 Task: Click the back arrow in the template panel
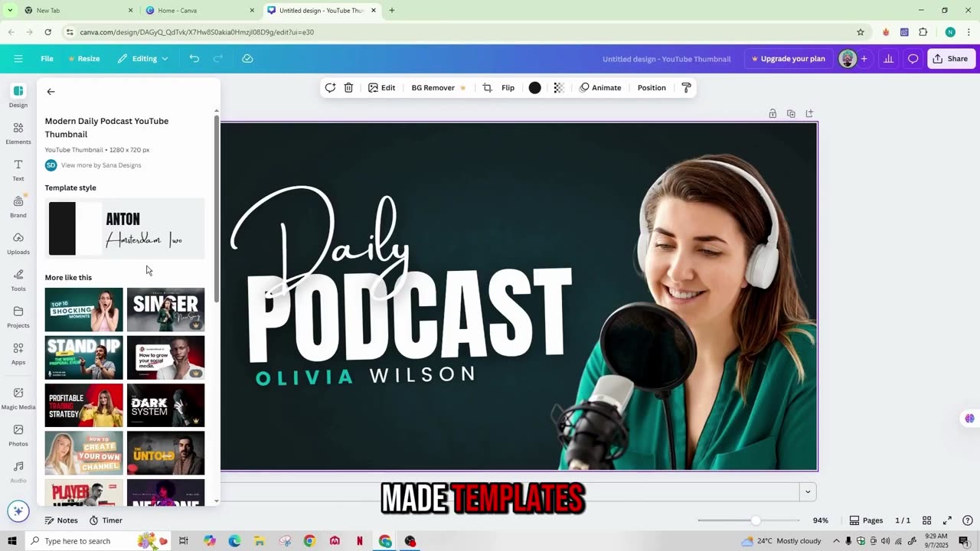pyautogui.click(x=51, y=92)
